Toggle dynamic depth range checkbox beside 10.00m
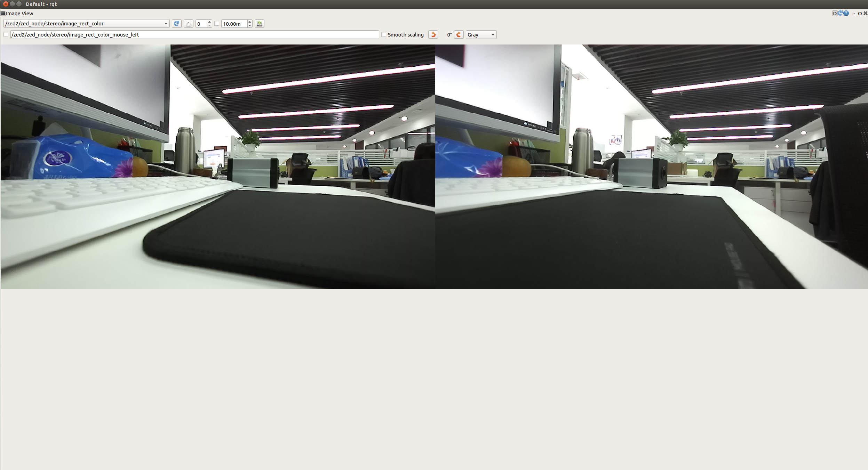This screenshot has width=868, height=470. [217, 24]
